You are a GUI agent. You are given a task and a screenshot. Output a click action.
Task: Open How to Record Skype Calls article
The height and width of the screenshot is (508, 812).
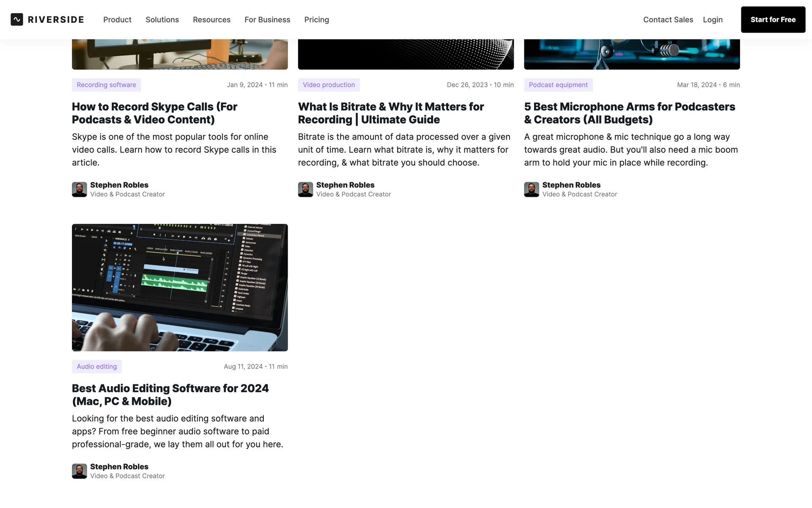coord(154,113)
